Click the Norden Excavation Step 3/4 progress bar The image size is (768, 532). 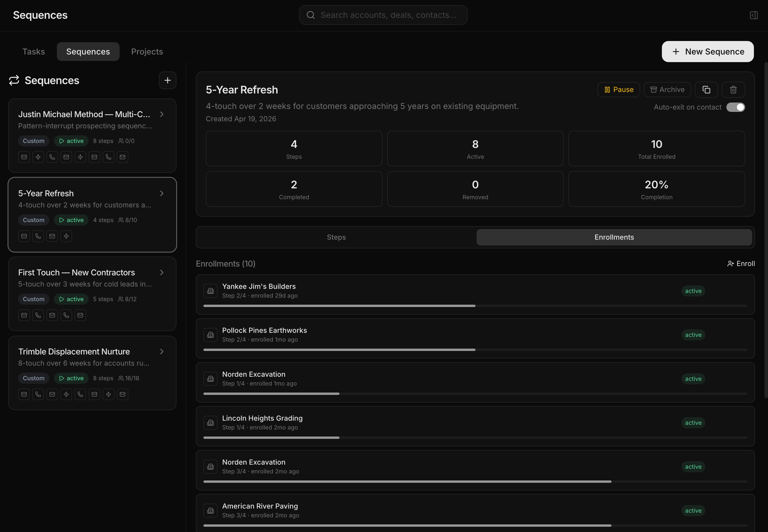(475, 482)
